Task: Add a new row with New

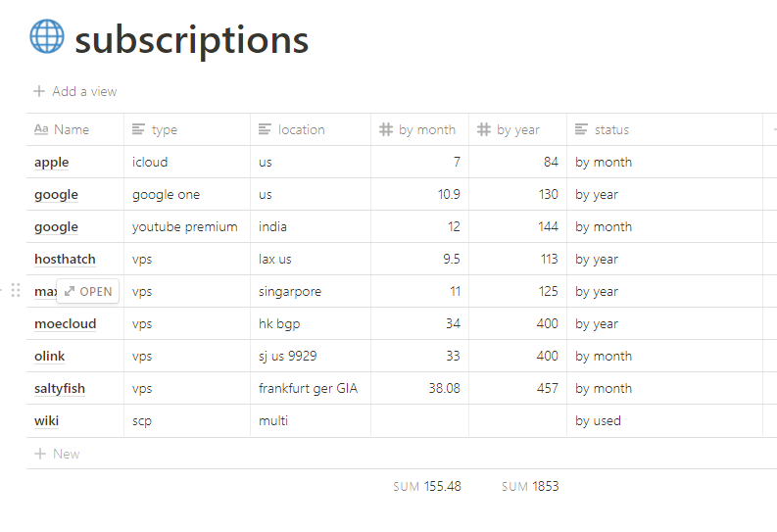Action: [58, 454]
